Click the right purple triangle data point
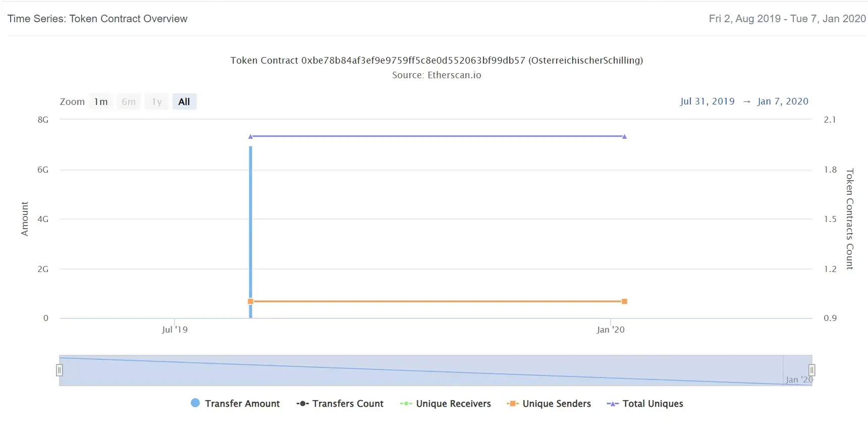This screenshot has width=868, height=432. (x=624, y=136)
